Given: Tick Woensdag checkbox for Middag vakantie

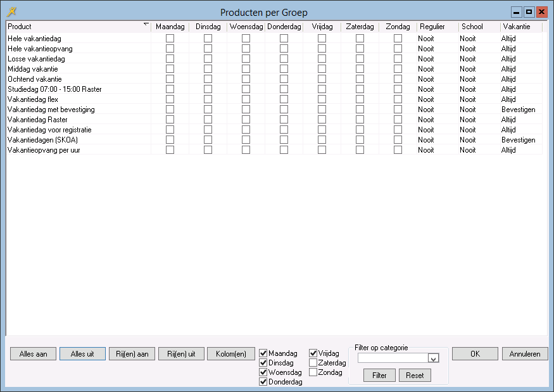Looking at the screenshot, I should [x=246, y=69].
